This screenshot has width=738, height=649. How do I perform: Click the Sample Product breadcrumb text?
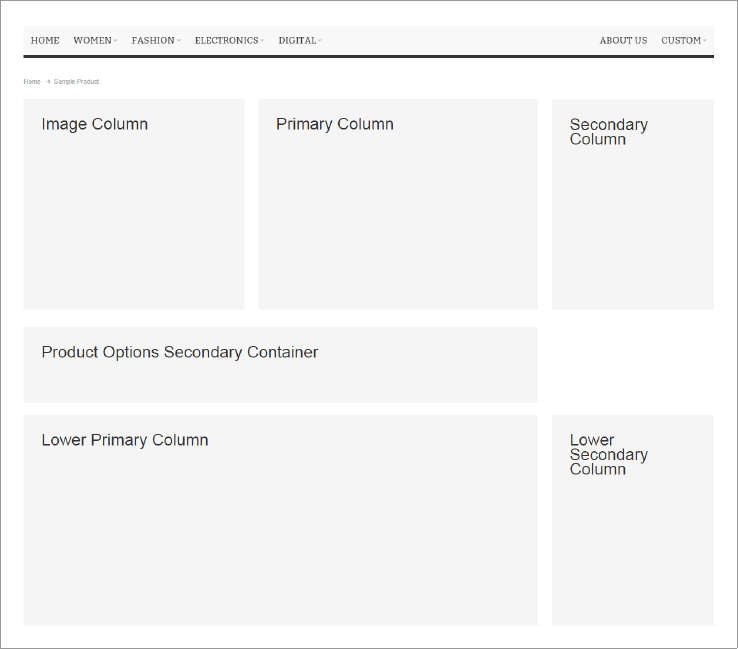(77, 82)
